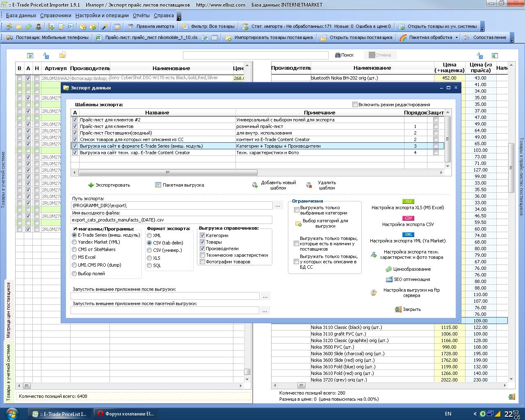Click the folder-document icon above left grid
Image resolution: width=525 pixels, height=420 pixels.
tap(62, 55)
